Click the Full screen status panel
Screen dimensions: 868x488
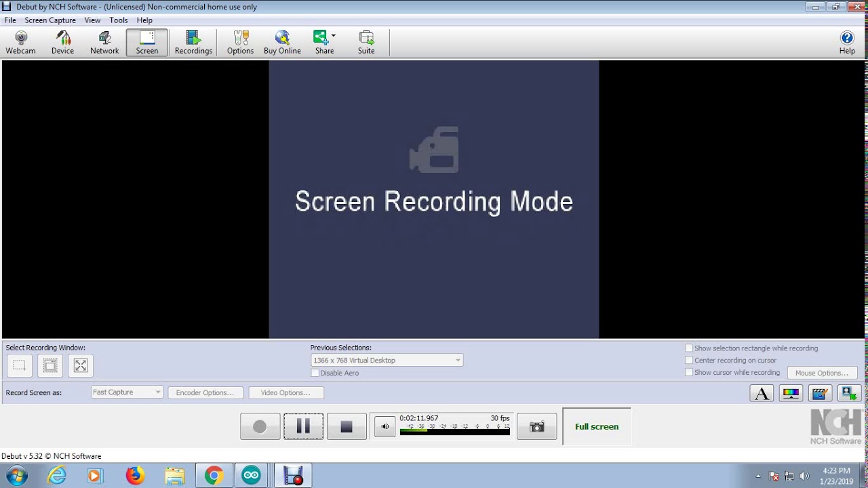coord(597,426)
